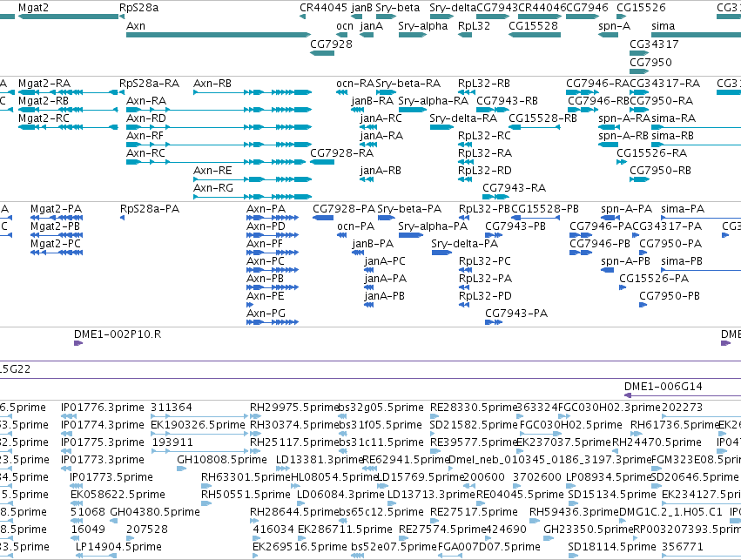Select the Sry-delta-PA protein label

tap(465, 244)
